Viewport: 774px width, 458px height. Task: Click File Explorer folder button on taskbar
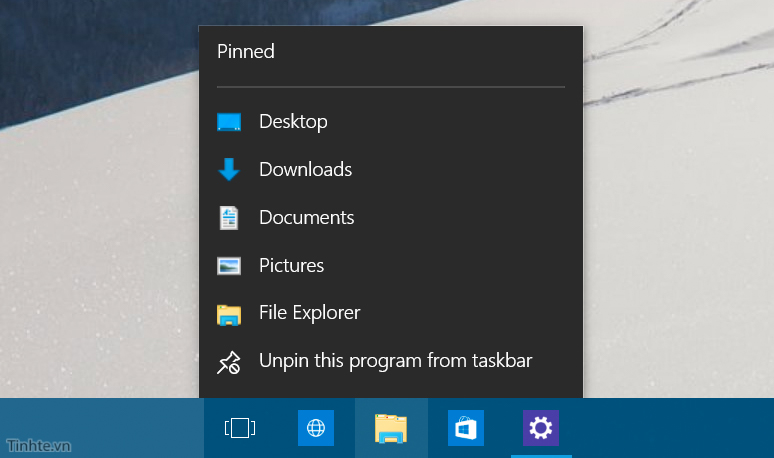(x=391, y=428)
